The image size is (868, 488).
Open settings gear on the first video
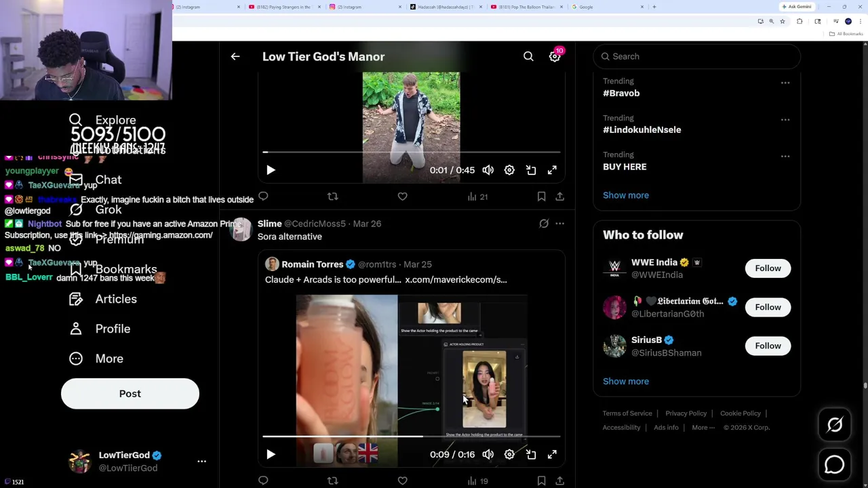(x=509, y=170)
